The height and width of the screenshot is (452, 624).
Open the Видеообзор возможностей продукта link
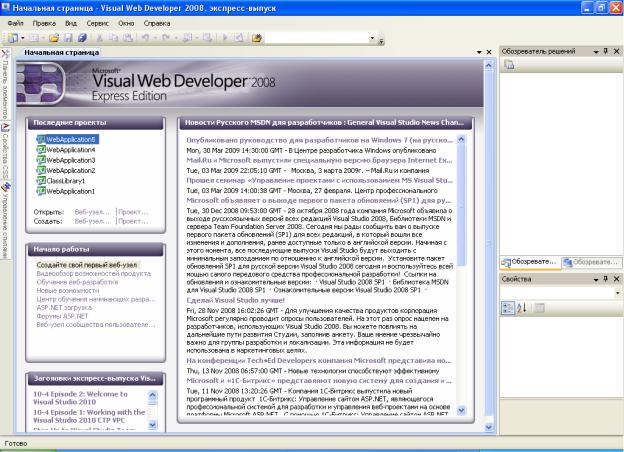click(94, 273)
